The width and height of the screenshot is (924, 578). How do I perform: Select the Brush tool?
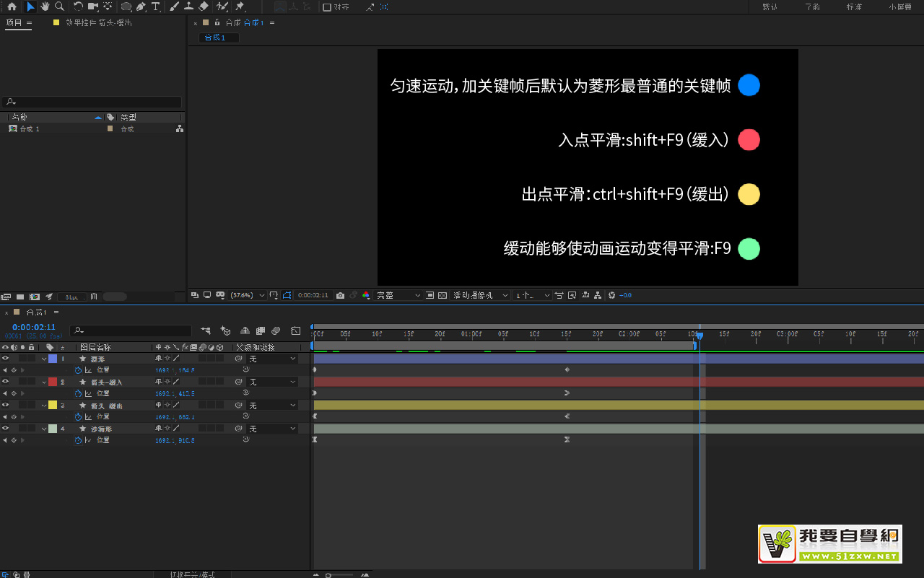click(x=174, y=6)
